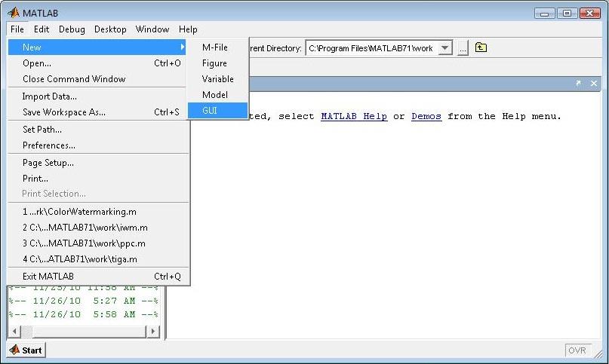This screenshot has width=609, height=364.
Task: Close the MATLAB window
Action: pos(589,14)
